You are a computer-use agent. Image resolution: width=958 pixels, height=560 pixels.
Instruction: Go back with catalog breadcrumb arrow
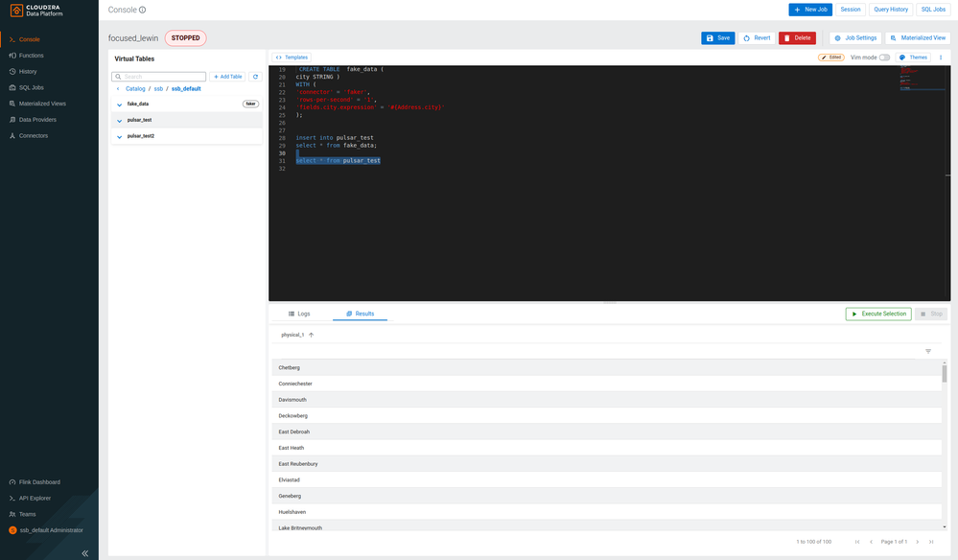[x=118, y=88]
